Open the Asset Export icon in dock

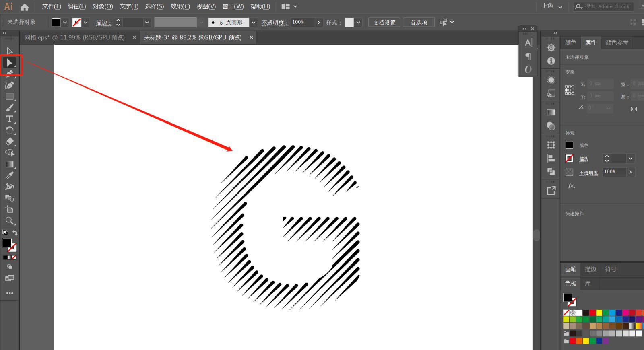click(551, 191)
